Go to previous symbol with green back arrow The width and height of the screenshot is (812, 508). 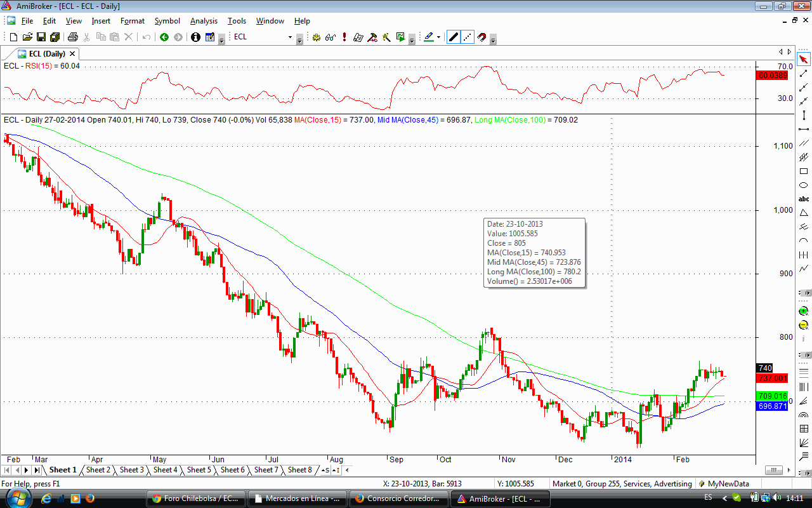coord(164,37)
